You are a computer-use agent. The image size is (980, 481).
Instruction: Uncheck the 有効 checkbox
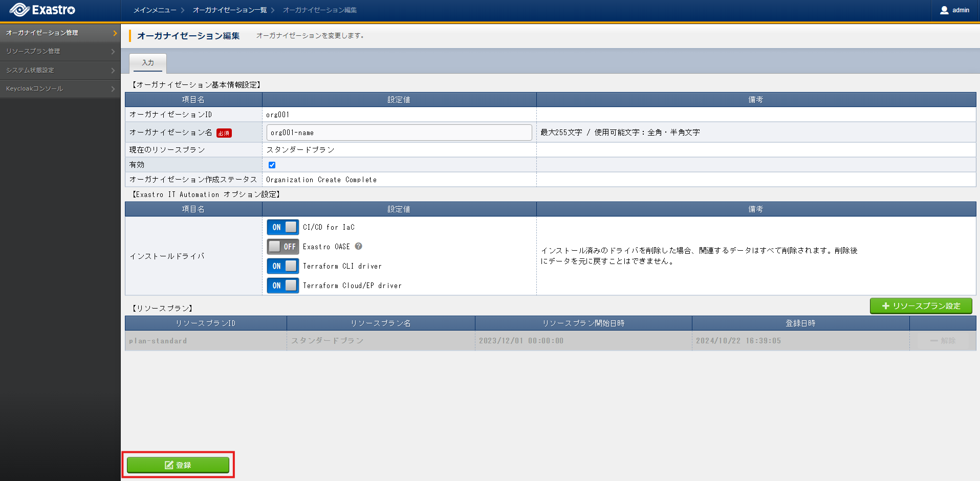[272, 165]
